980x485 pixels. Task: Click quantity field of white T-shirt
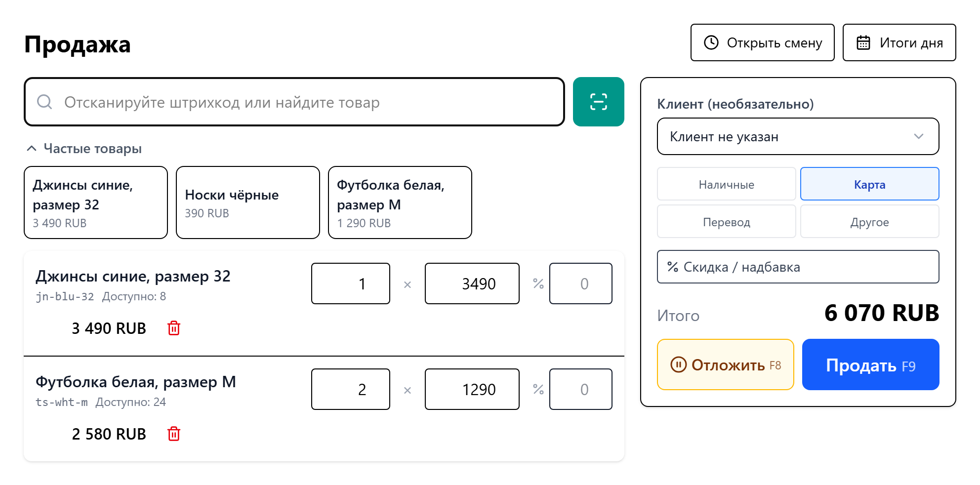351,389
